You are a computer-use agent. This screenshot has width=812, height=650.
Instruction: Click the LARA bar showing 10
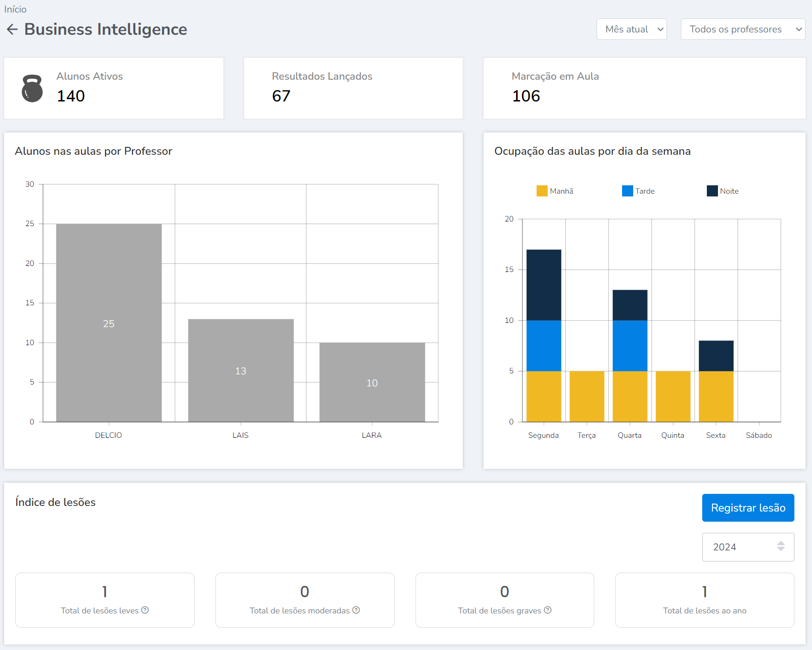(x=372, y=382)
